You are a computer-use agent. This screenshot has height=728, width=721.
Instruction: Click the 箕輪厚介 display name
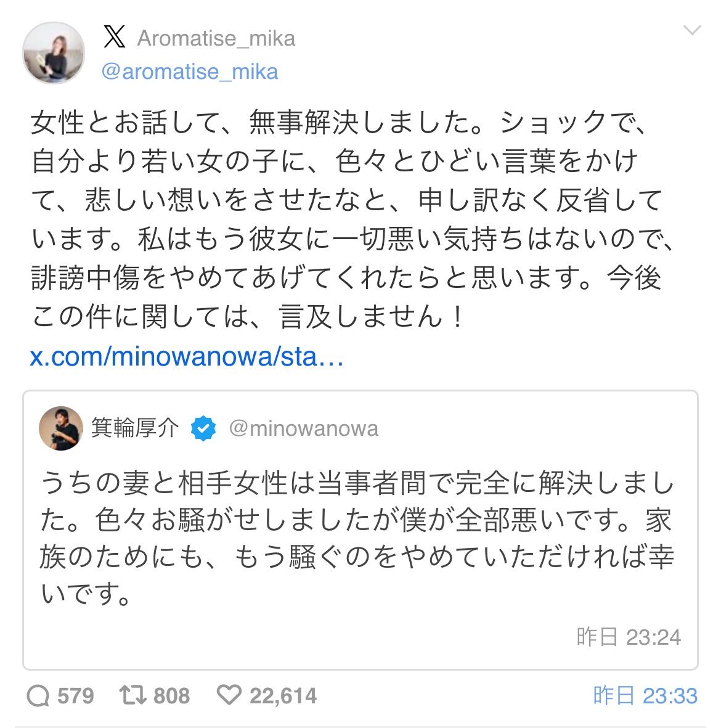[x=134, y=428]
